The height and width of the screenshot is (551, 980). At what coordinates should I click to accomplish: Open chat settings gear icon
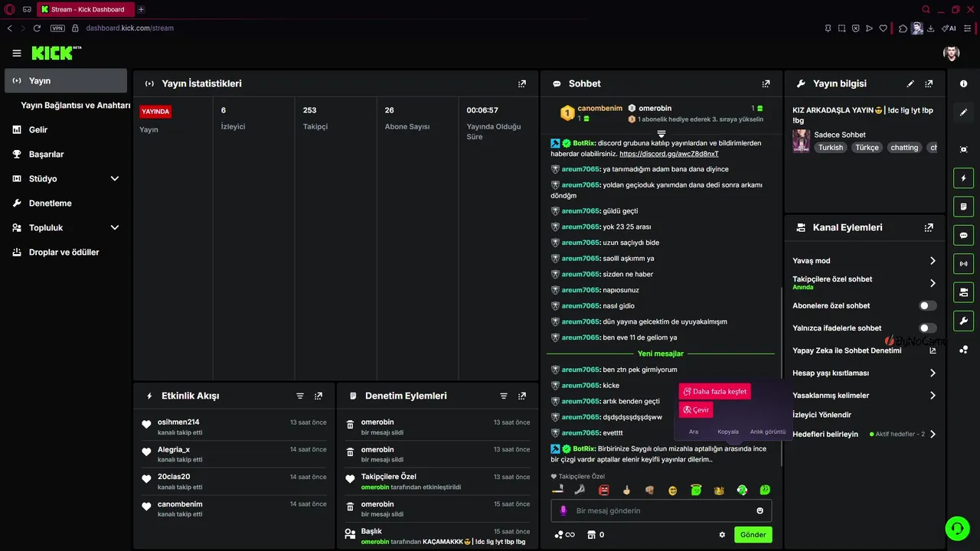(722, 535)
